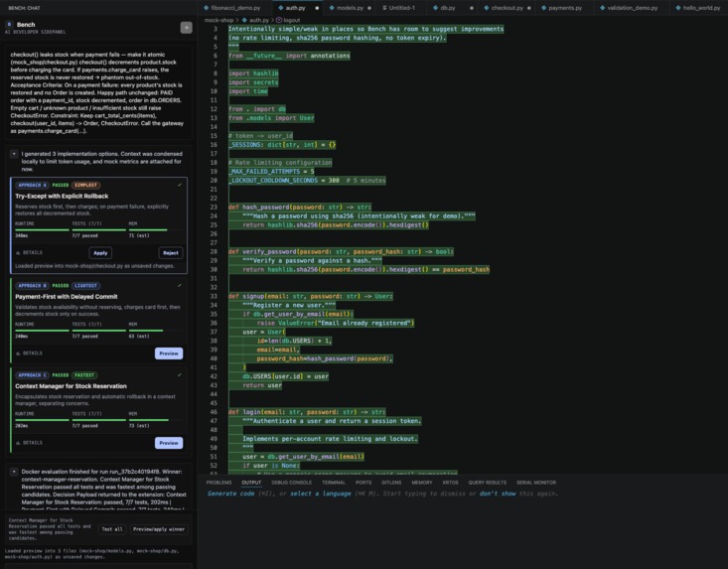728x569 pixels.
Task: Switch to the validation_demo.py editor tab
Action: pos(633,8)
